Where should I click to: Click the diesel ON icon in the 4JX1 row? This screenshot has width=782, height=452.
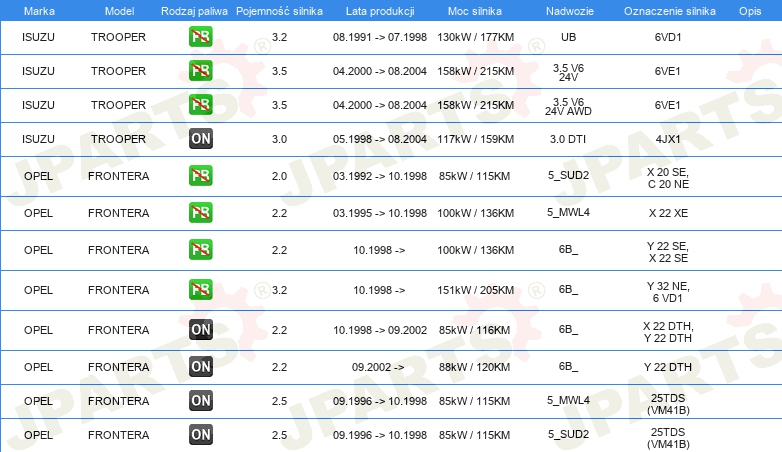pyautogui.click(x=200, y=139)
